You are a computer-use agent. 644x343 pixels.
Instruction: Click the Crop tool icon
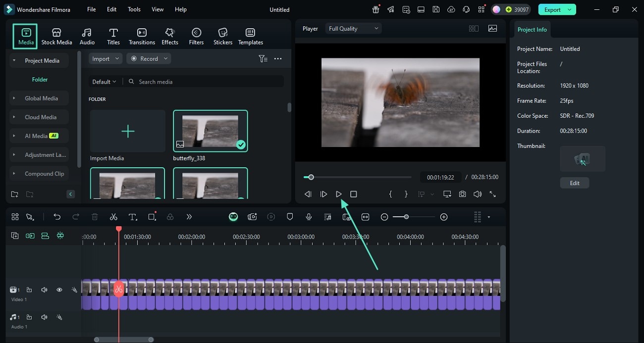[152, 217]
